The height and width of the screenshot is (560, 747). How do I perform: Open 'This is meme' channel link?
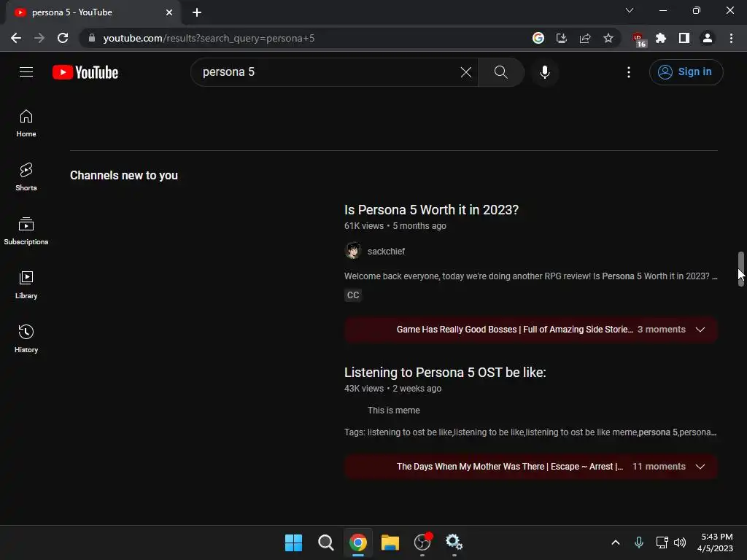click(393, 411)
